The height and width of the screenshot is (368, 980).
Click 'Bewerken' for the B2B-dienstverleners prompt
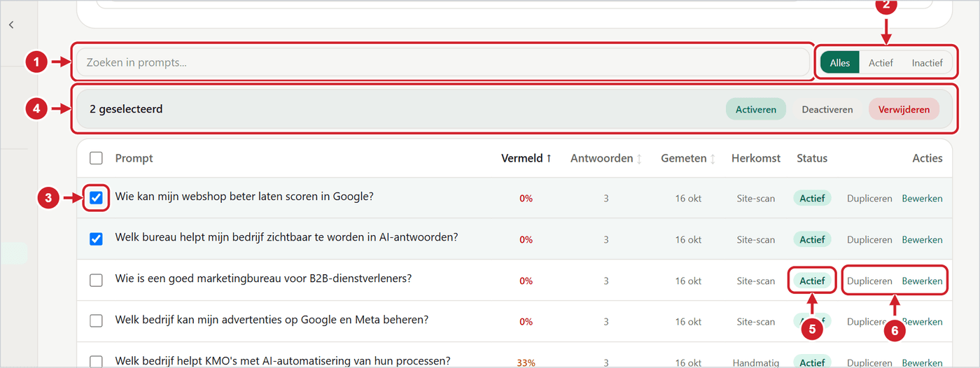922,281
